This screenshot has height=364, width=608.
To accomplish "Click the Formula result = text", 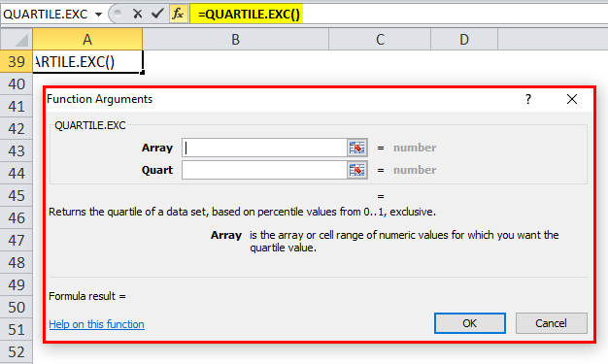I will [x=87, y=296].
